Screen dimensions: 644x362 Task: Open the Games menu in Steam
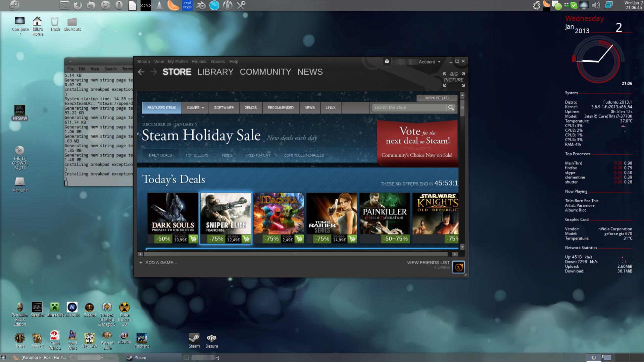(218, 61)
